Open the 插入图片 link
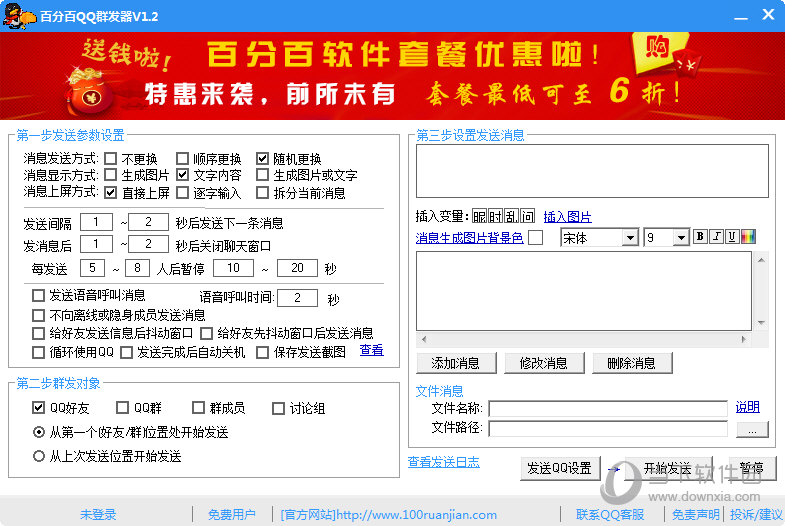Screen dimensions: 785x526 click(567, 216)
